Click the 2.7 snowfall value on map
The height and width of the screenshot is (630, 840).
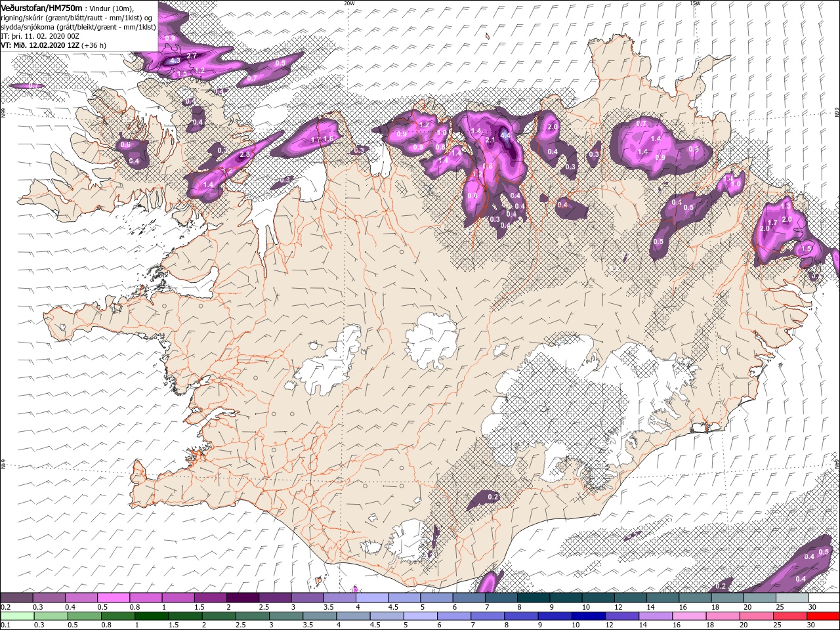(192, 56)
